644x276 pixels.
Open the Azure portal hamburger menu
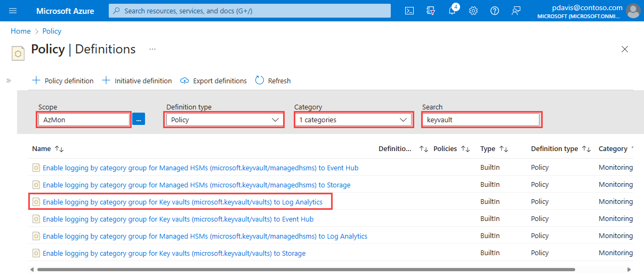(13, 11)
